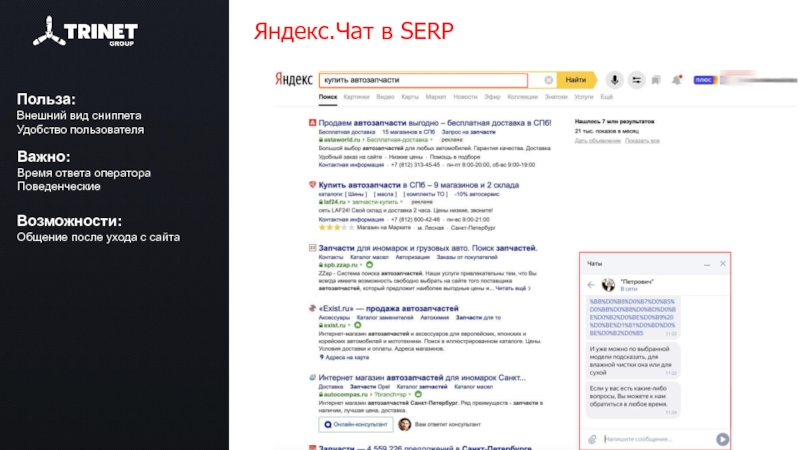Click favicon of the laf24.ru ad result

pyautogui.click(x=312, y=185)
